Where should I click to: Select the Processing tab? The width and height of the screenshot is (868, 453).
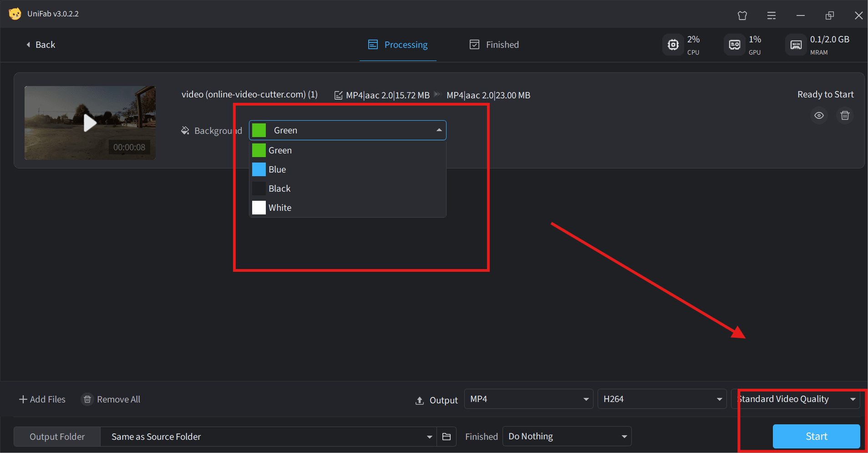point(398,45)
